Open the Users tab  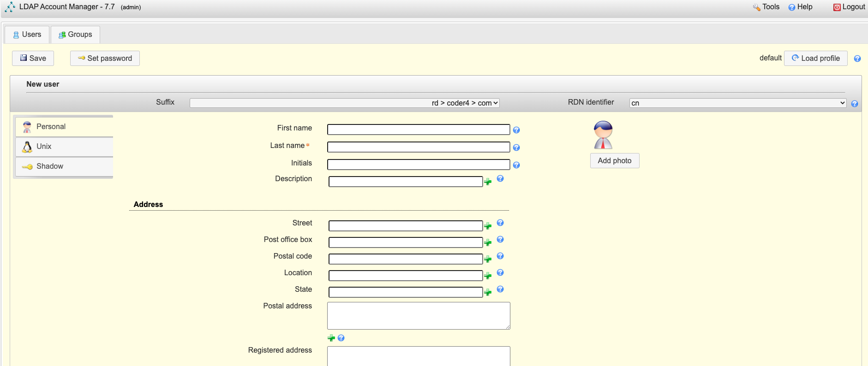(x=27, y=35)
